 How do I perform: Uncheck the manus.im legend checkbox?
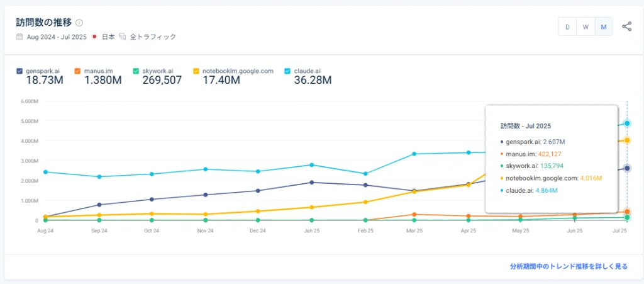tap(77, 71)
